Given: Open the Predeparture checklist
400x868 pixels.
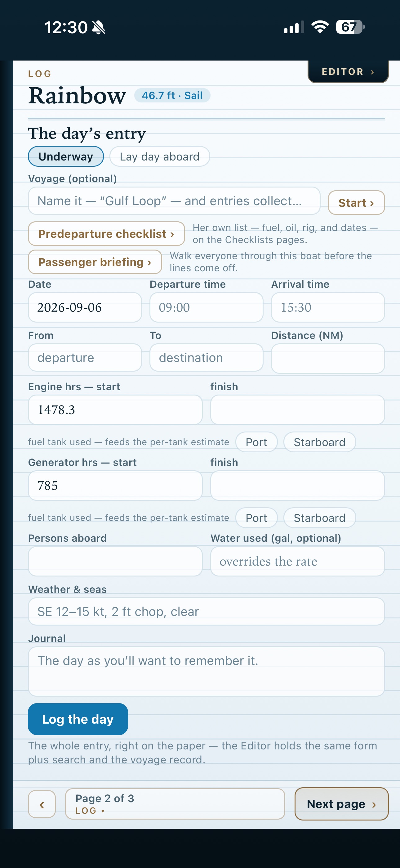Looking at the screenshot, I should pyautogui.click(x=106, y=233).
